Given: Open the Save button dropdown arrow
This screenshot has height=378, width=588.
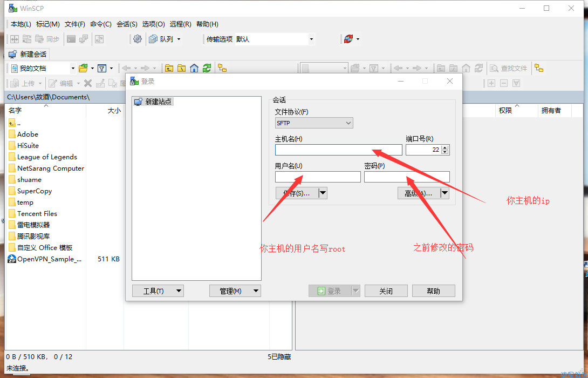Looking at the screenshot, I should coord(323,193).
